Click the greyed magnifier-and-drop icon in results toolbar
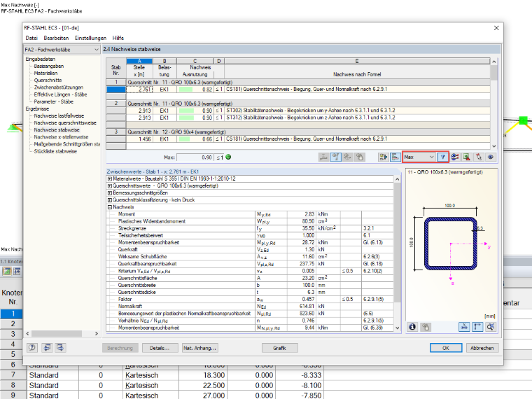The height and width of the screenshot is (399, 532). click(359, 157)
